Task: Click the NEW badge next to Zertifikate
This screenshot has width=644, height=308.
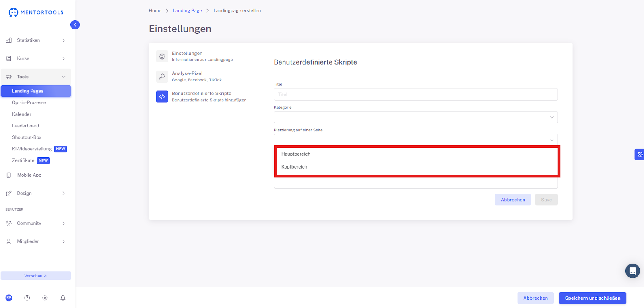Action: coord(43,160)
